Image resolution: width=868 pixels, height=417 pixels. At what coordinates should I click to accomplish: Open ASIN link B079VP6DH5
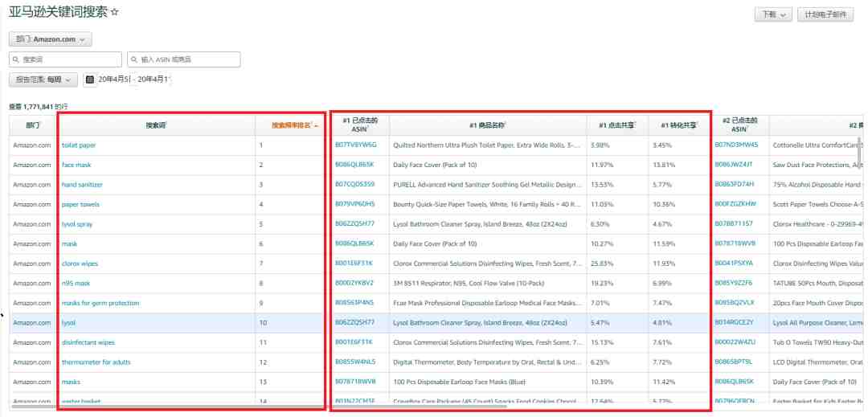tap(355, 204)
